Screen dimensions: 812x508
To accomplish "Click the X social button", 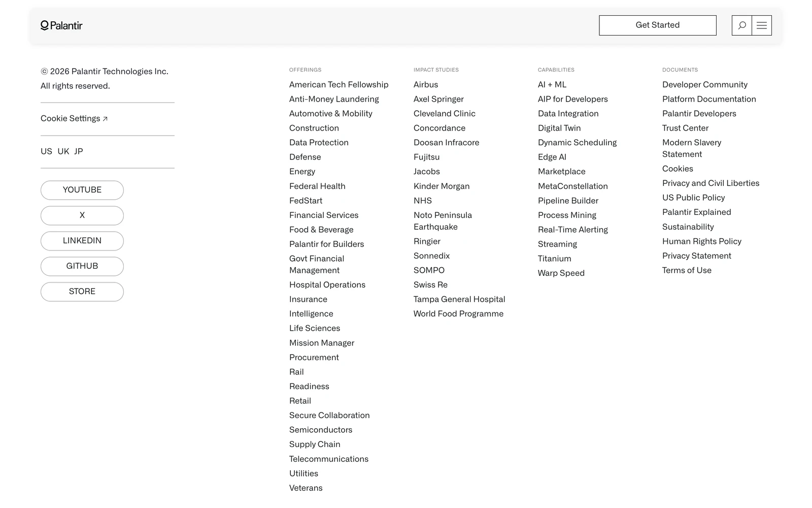I will pyautogui.click(x=82, y=215).
